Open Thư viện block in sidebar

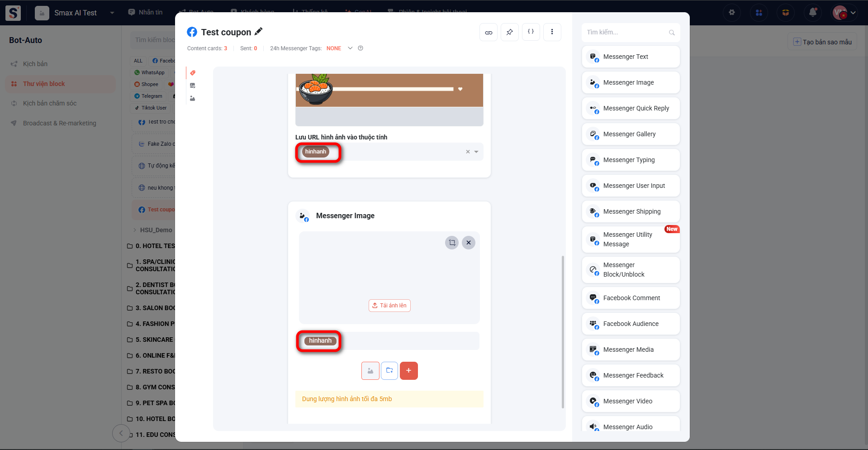[44, 84]
